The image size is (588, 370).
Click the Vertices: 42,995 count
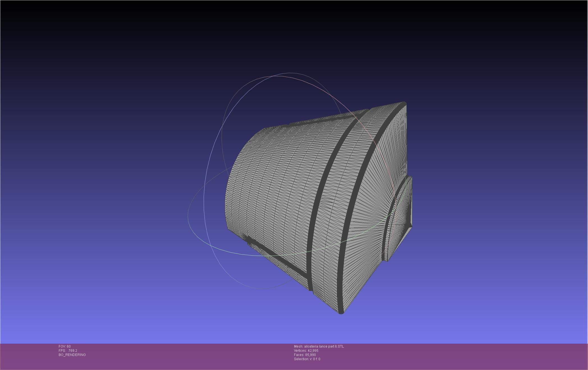pyautogui.click(x=306, y=351)
